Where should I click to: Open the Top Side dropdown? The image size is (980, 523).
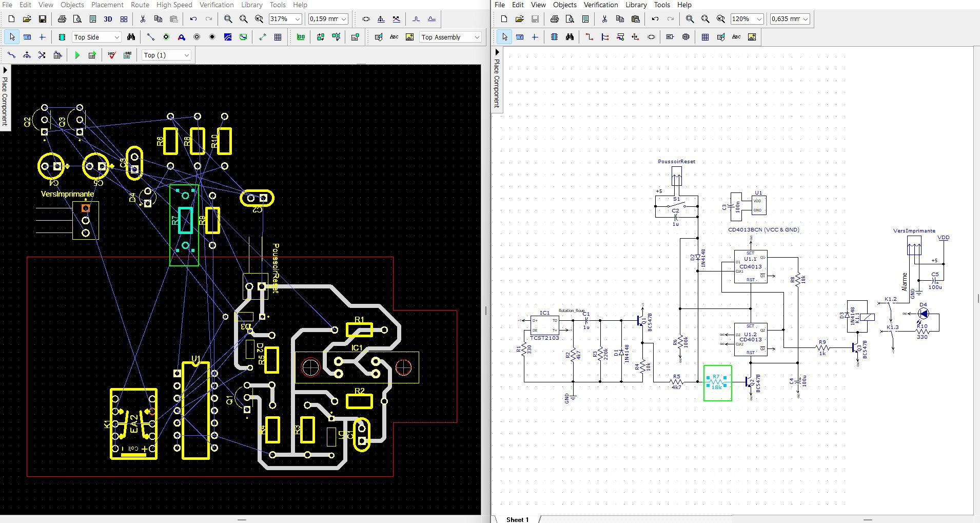(x=116, y=37)
